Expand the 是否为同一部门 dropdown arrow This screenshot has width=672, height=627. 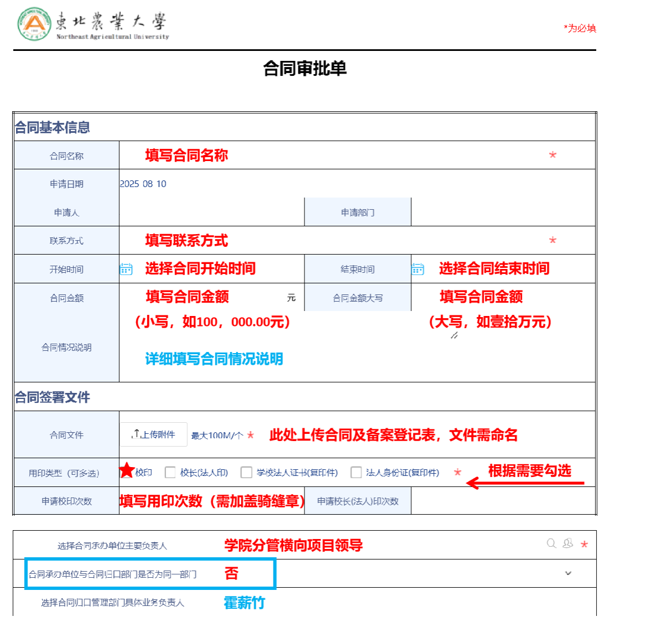568,573
